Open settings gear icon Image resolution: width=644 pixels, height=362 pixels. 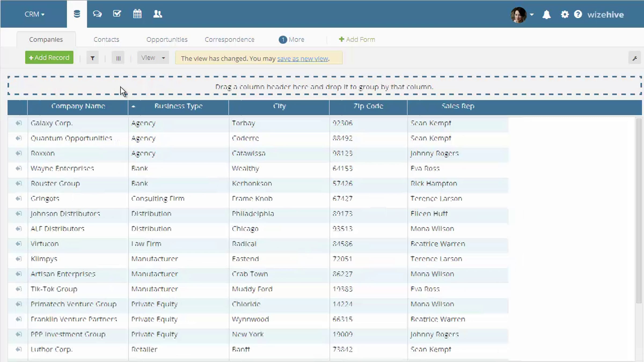(x=565, y=14)
